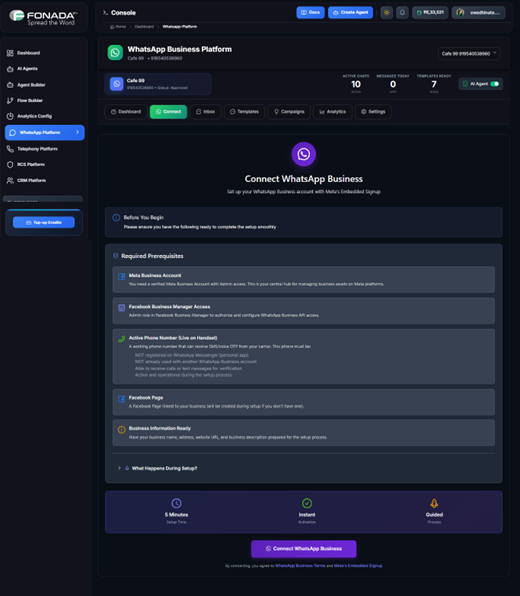Open AI Agents in sidebar

22,69
